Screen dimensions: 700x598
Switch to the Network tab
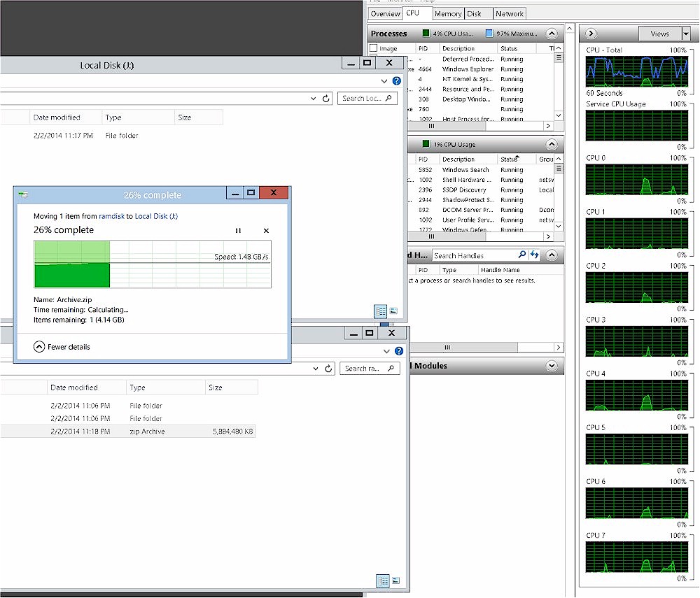coord(510,13)
